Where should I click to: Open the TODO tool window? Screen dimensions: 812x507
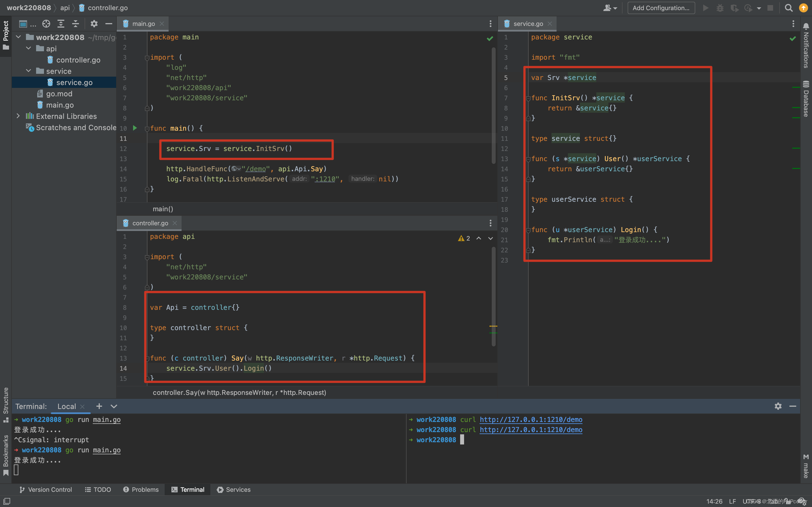(98, 489)
